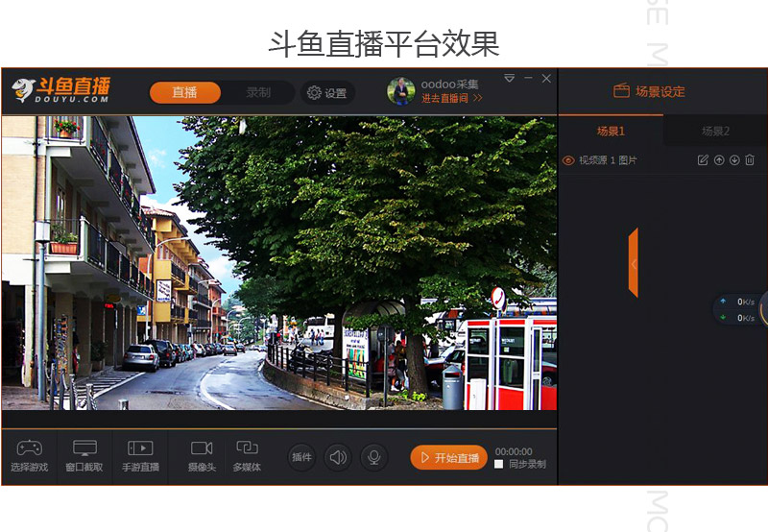Select the 窗口截取 window capture tool
This screenshot has width=768, height=532.
coord(84,456)
